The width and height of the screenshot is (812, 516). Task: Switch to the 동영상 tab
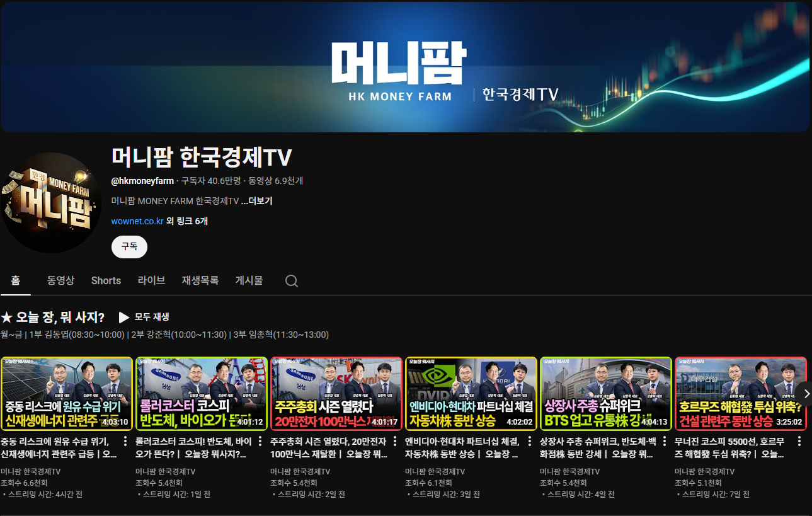tap(60, 280)
